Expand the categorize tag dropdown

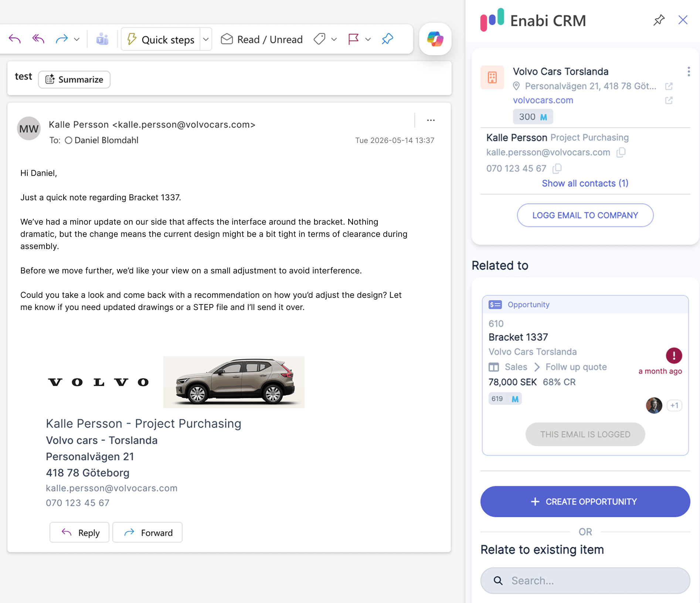[x=334, y=39]
